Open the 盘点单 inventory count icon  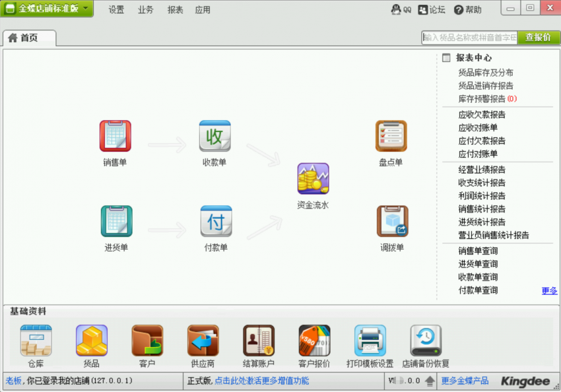[391, 136]
